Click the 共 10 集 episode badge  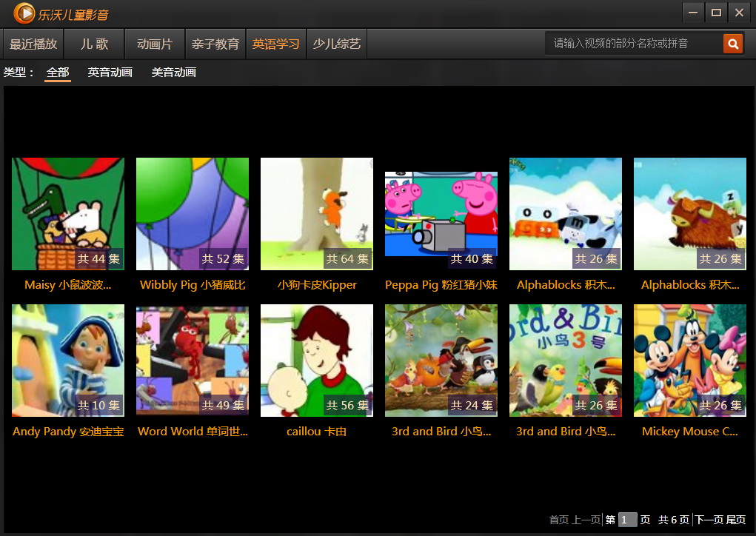coord(98,406)
